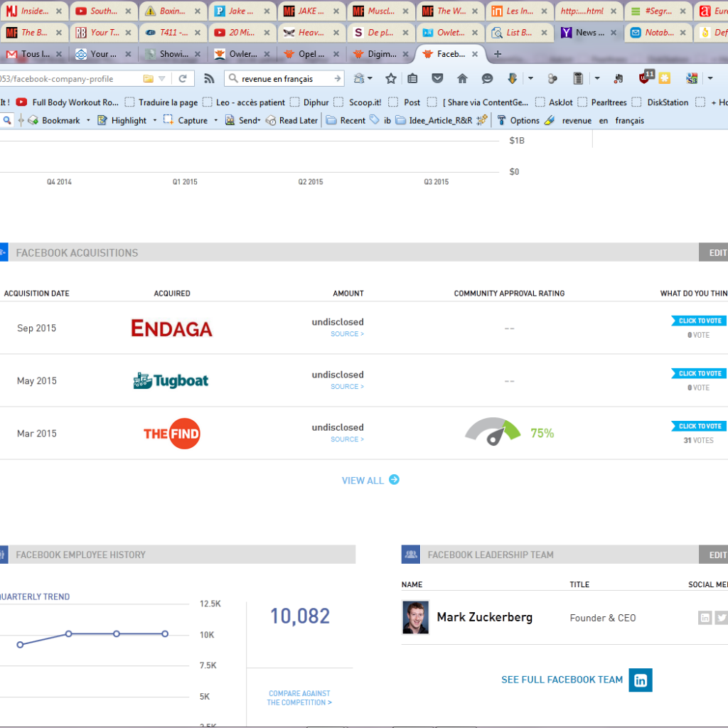Click the yellow puzzle extension icon
This screenshot has height=728, width=728.
[665, 78]
